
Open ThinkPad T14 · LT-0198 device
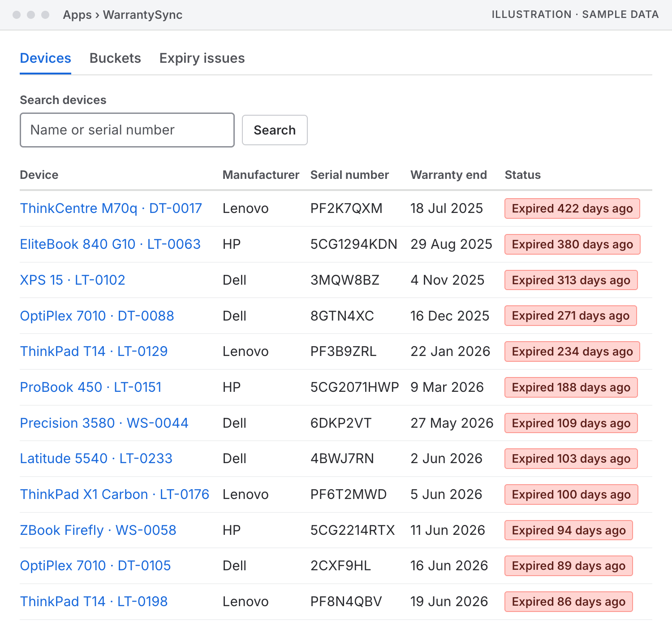point(94,602)
